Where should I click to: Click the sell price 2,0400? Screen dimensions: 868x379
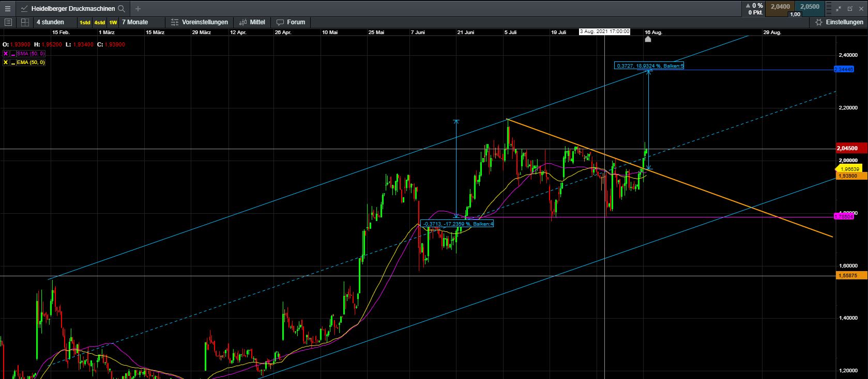pyautogui.click(x=780, y=7)
